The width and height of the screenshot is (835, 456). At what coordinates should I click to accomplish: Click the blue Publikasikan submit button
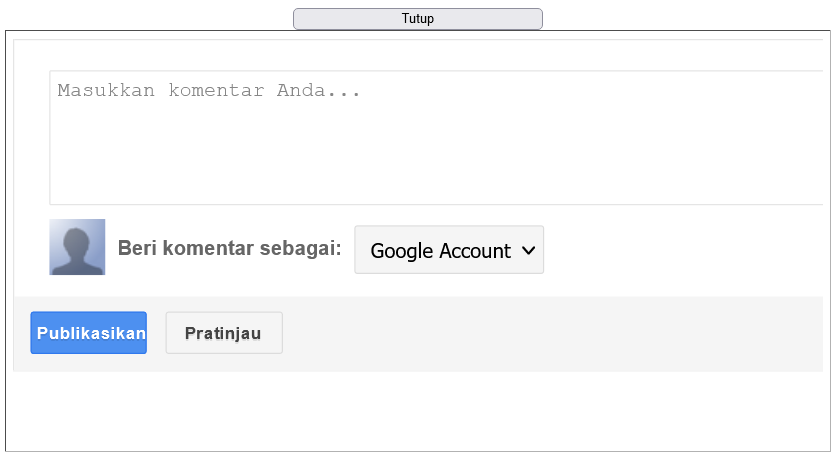click(88, 333)
